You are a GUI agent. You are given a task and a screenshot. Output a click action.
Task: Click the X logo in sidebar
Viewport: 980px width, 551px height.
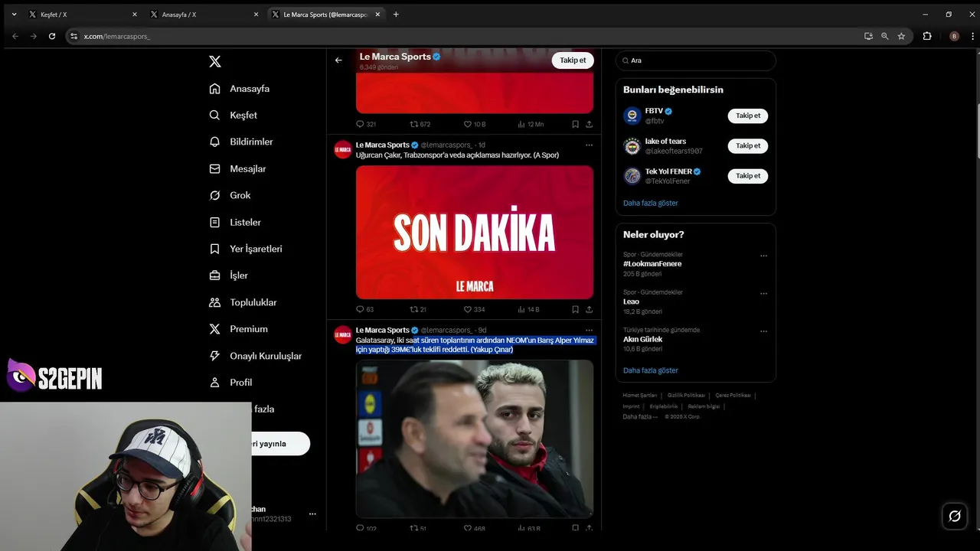click(215, 62)
